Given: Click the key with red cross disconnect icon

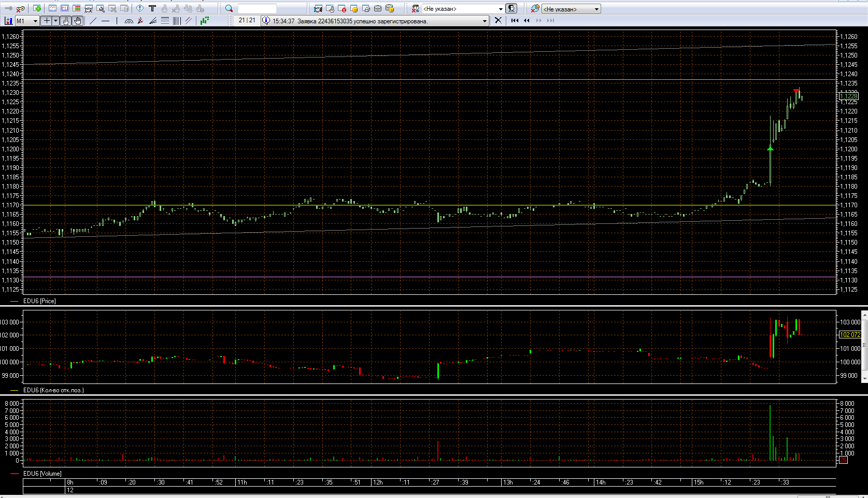Looking at the screenshot, I should coord(20,8).
